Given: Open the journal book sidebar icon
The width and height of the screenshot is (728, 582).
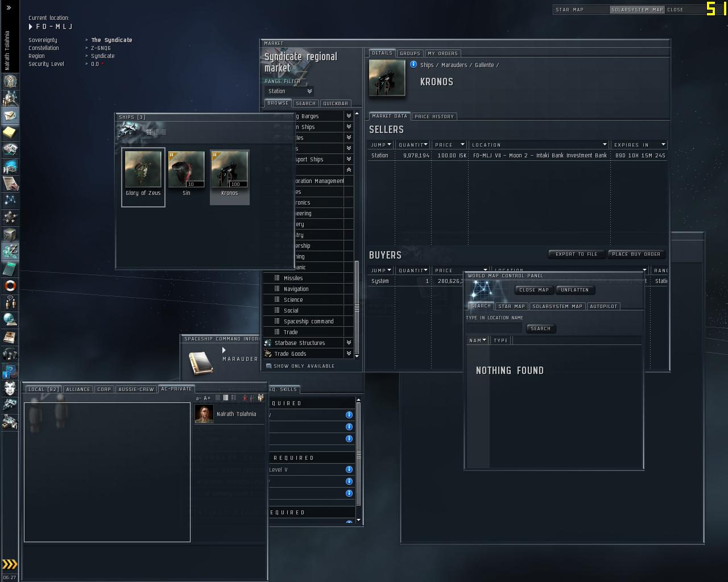Looking at the screenshot, I should (x=10, y=336).
